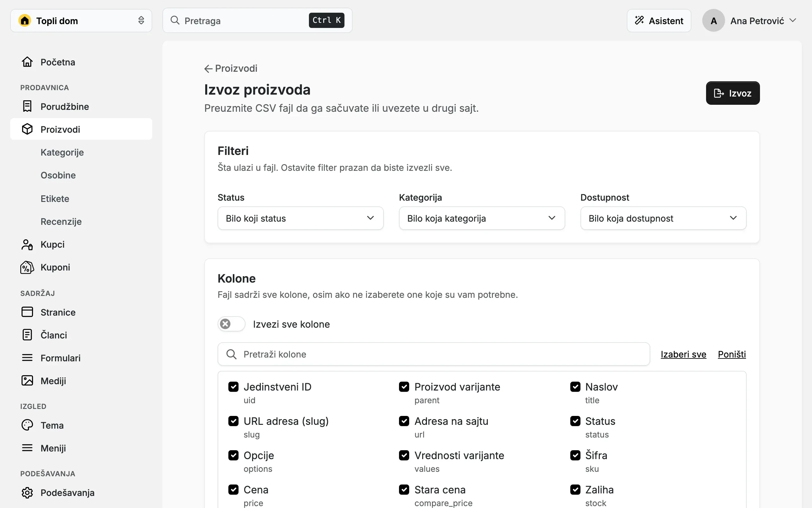
Task: Click the Meniji lines icon
Action: [27, 448]
